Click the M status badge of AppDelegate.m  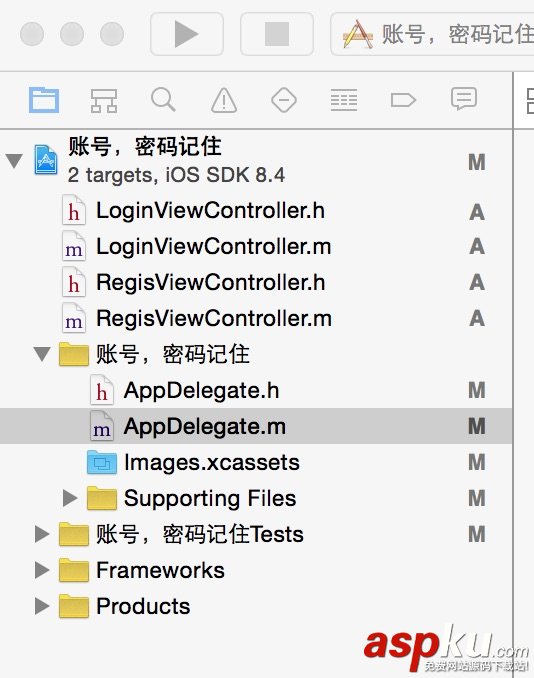point(477,426)
